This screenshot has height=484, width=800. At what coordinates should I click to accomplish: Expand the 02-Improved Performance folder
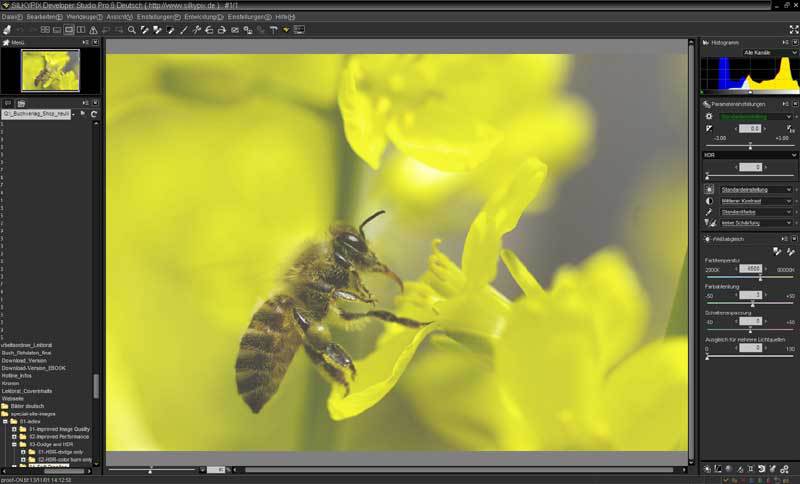click(x=14, y=437)
